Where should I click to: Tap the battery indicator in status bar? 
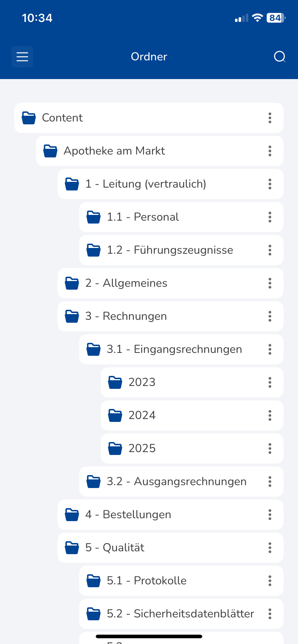click(x=276, y=18)
